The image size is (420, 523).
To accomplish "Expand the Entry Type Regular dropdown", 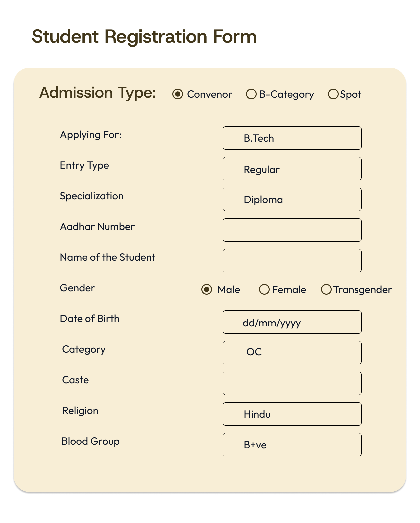I will tap(292, 169).
